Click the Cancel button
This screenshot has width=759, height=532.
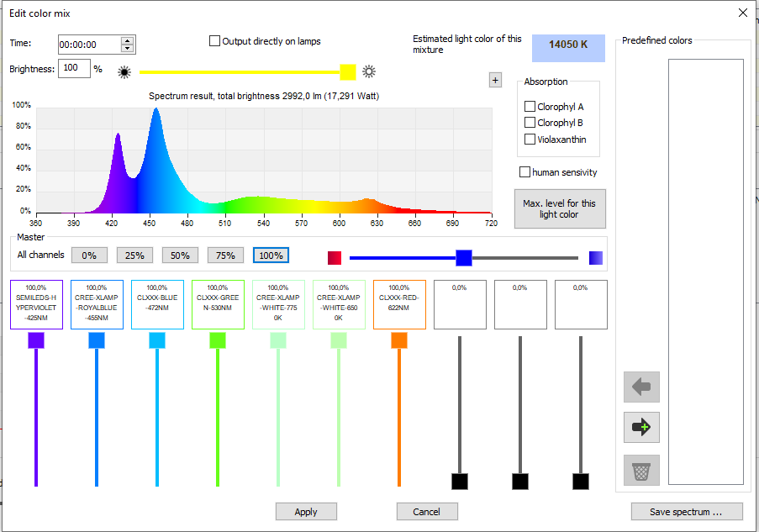pyautogui.click(x=427, y=512)
